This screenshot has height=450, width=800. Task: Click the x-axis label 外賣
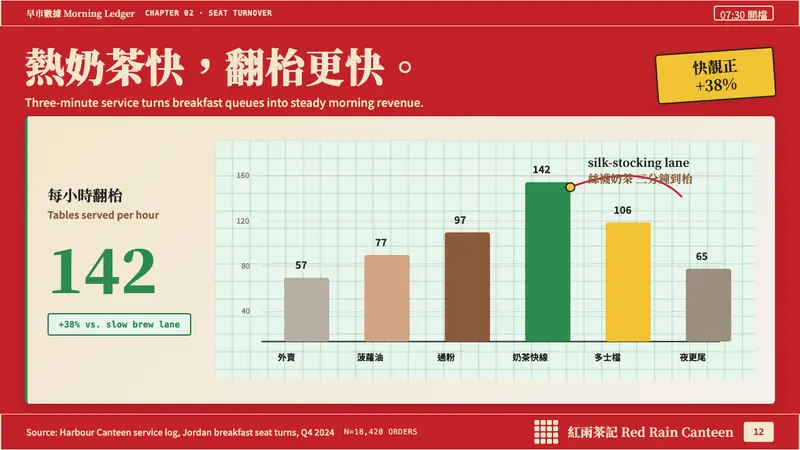click(x=286, y=357)
